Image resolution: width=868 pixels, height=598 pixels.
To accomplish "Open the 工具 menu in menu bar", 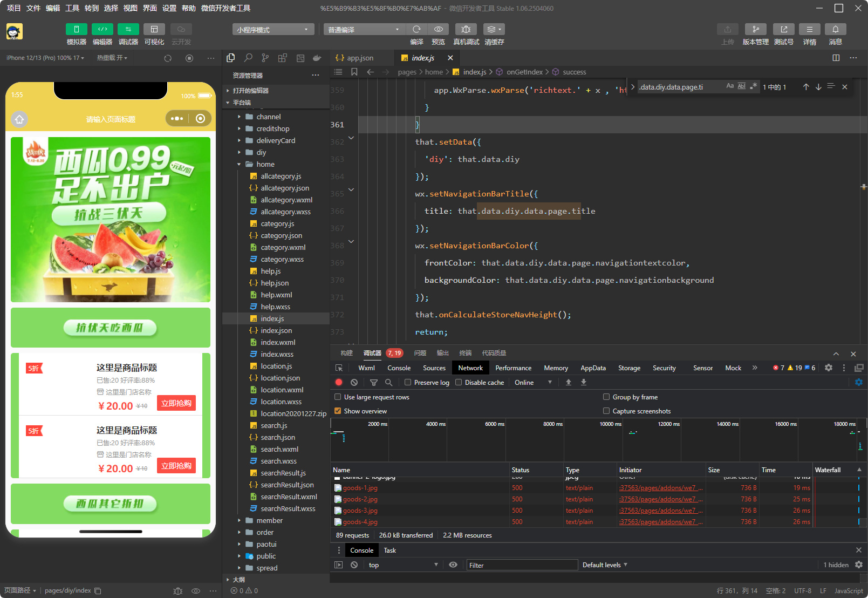I will pos(72,8).
